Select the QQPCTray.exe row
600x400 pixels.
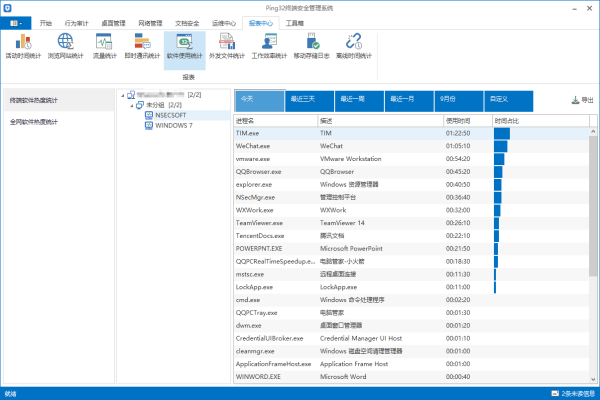(x=411, y=313)
